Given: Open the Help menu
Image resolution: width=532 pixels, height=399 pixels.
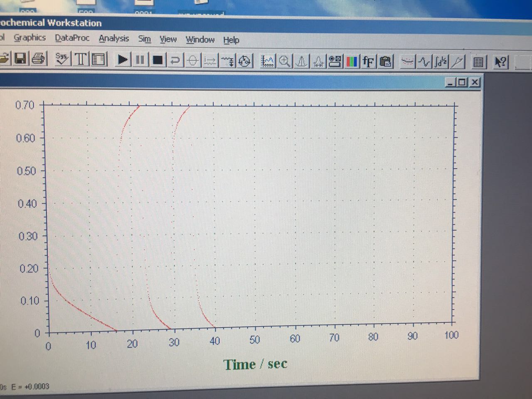Looking at the screenshot, I should (231, 40).
